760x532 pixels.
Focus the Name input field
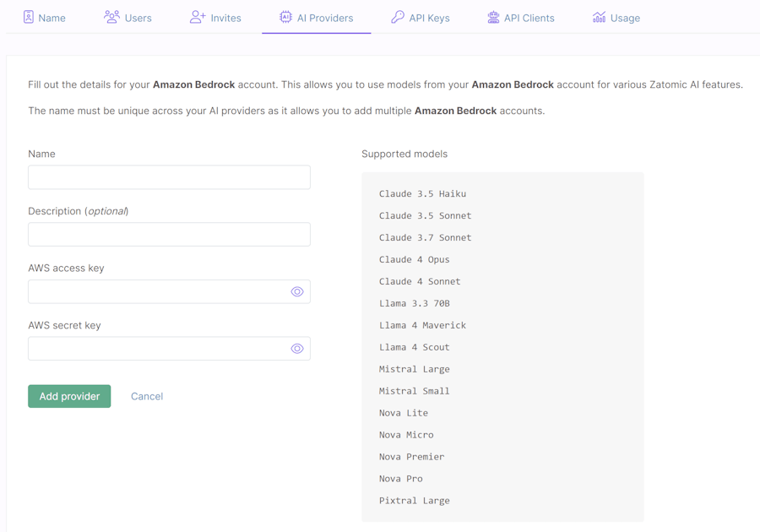pyautogui.click(x=169, y=177)
